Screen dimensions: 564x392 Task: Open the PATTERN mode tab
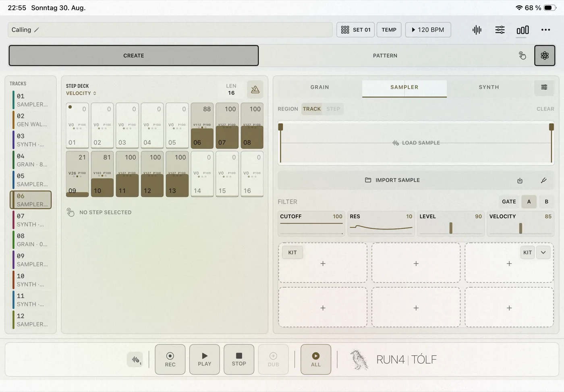[x=385, y=56]
